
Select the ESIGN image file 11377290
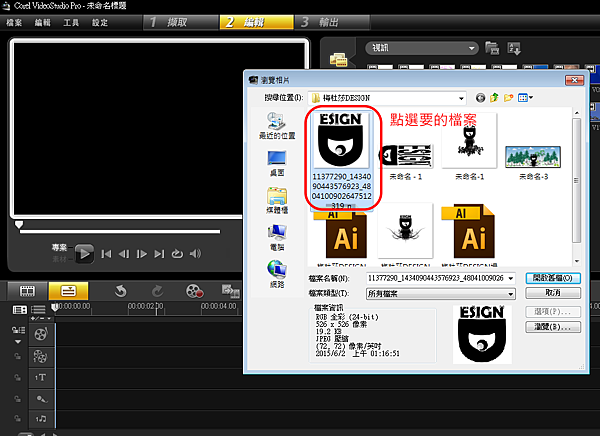click(341, 160)
